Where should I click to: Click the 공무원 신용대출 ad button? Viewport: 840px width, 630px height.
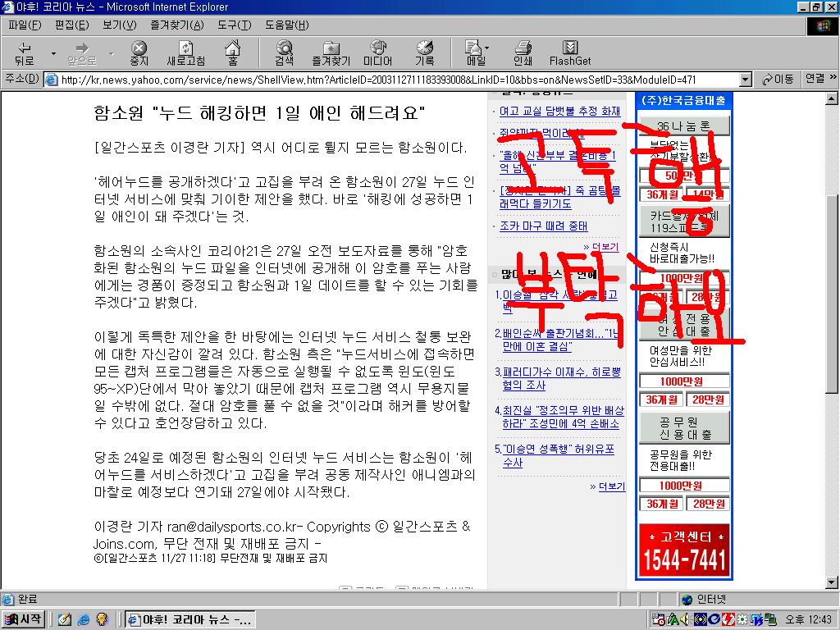[684, 428]
